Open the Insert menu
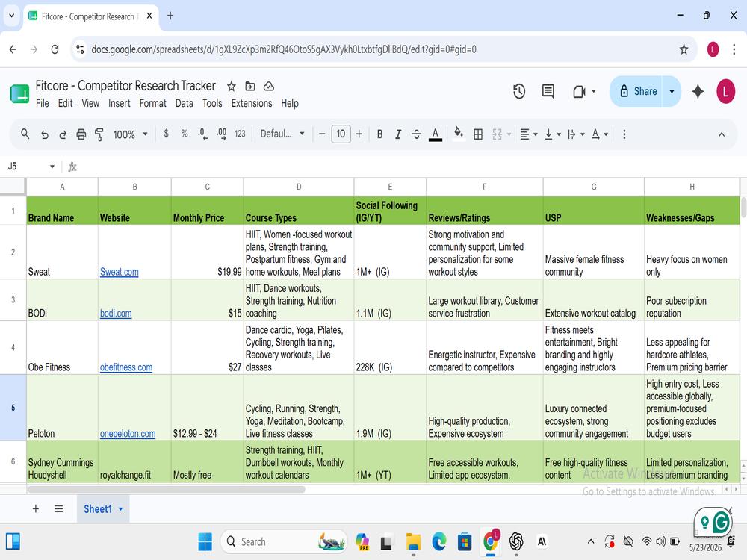The height and width of the screenshot is (560, 747). (x=119, y=103)
